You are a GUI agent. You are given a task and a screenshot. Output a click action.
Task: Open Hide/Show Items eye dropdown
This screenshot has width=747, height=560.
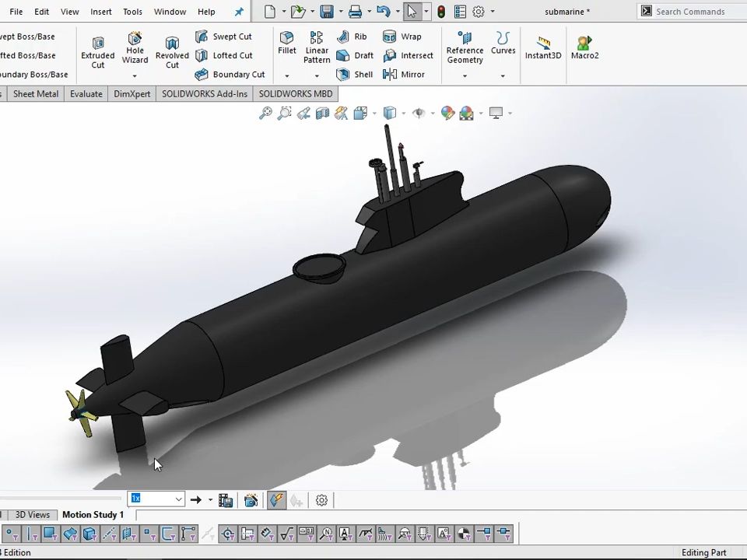pos(433,114)
